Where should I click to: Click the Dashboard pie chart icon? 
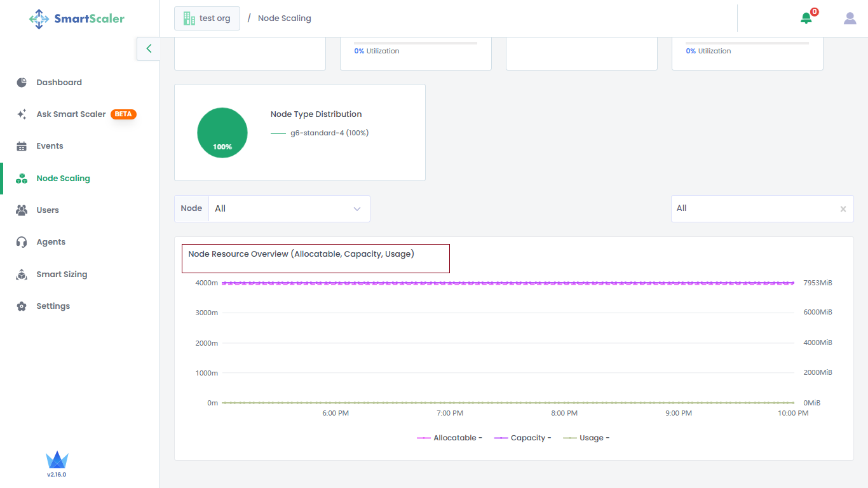[x=22, y=83]
